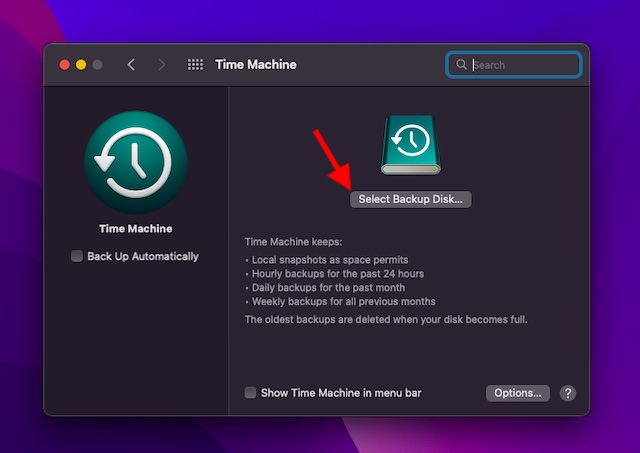Click 'The oldest backups are deleted' sentence
Screen dimensions: 640x453
tap(386, 320)
